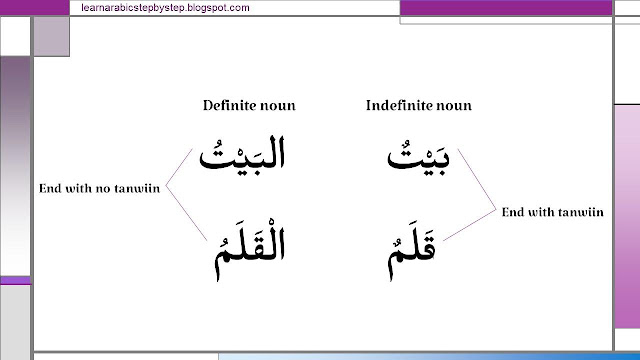Click the "End with no tanwiin" label
640x360 pixels.
(x=100, y=189)
